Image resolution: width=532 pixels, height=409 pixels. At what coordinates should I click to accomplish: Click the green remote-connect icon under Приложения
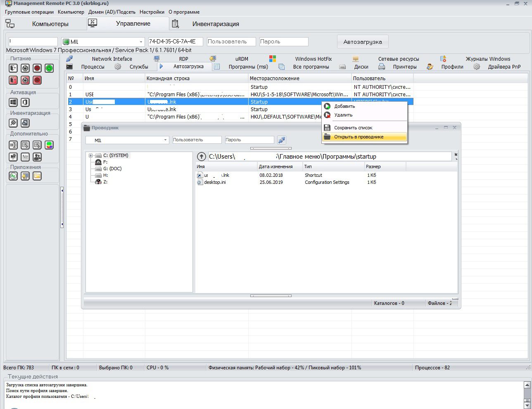click(13, 176)
